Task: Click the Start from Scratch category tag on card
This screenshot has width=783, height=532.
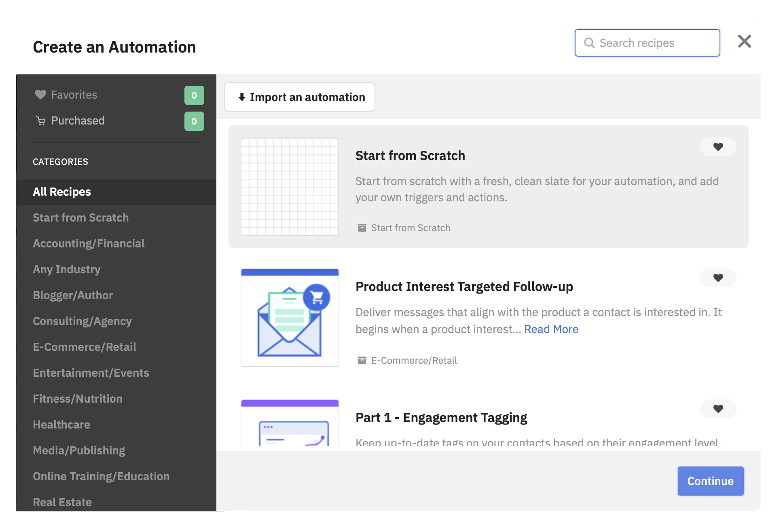Action: (x=411, y=228)
